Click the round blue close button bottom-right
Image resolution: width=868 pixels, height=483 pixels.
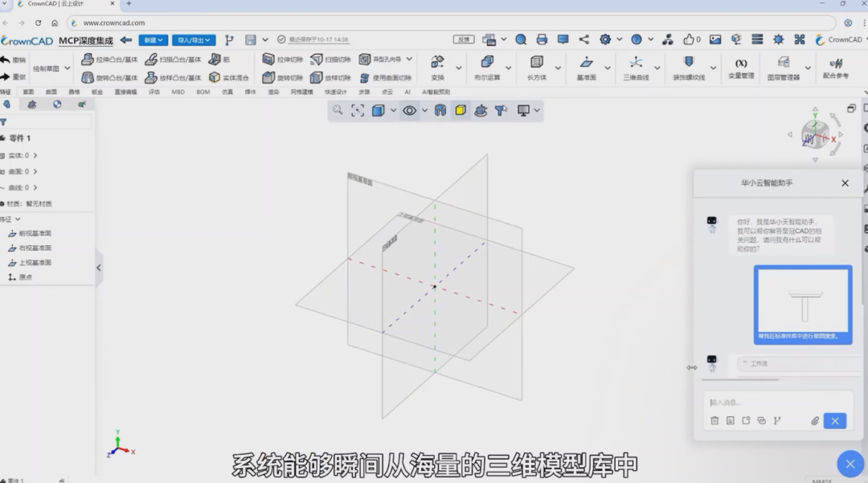tap(850, 464)
